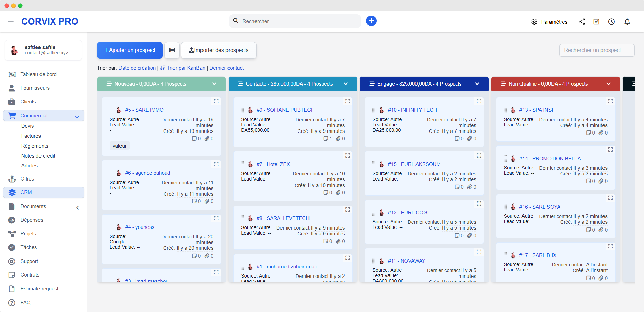Viewport: 644px width, 312px height.
Task: Click the red Non Qualifié column header
Action: coord(548,84)
